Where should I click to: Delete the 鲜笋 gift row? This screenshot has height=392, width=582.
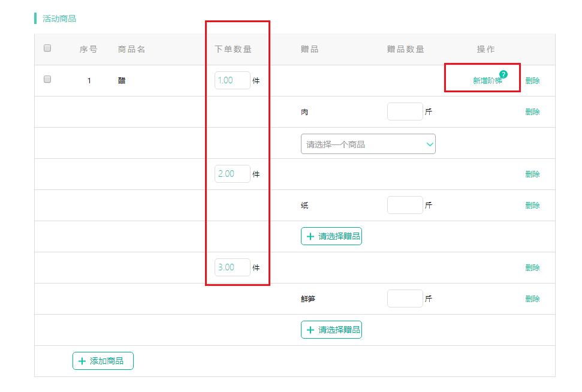[532, 299]
